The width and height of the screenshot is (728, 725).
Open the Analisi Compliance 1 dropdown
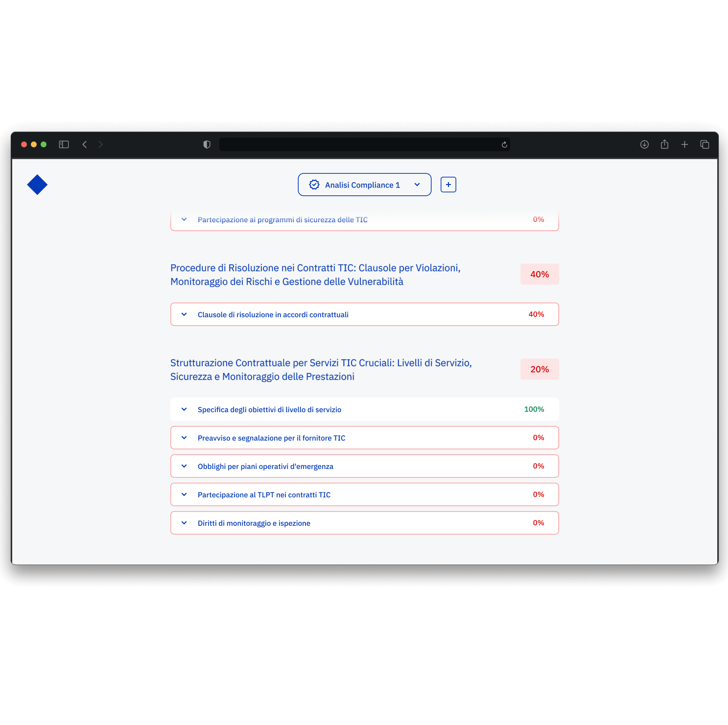pos(364,185)
